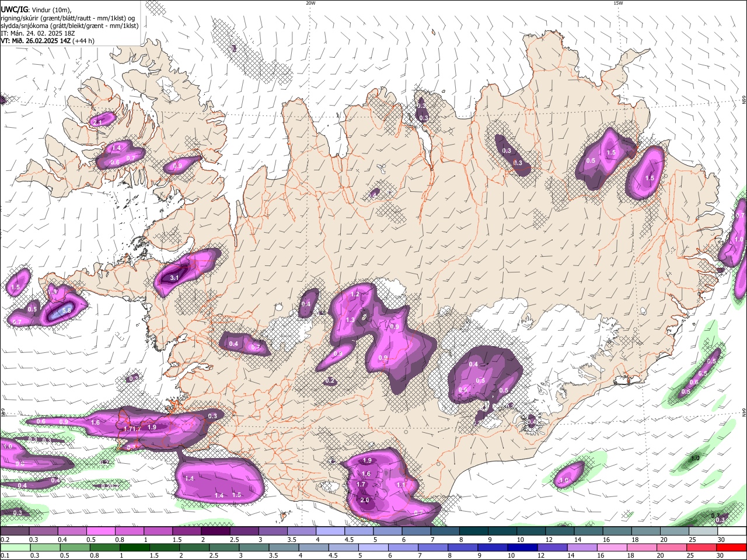Click the 'rigning/skúrir' legend description line

pyautogui.click(x=68, y=18)
